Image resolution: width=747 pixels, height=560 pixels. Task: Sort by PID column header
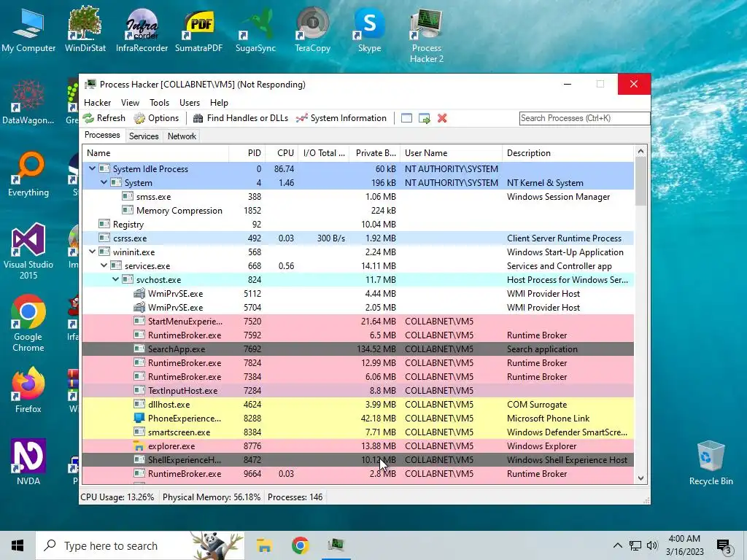(x=247, y=153)
